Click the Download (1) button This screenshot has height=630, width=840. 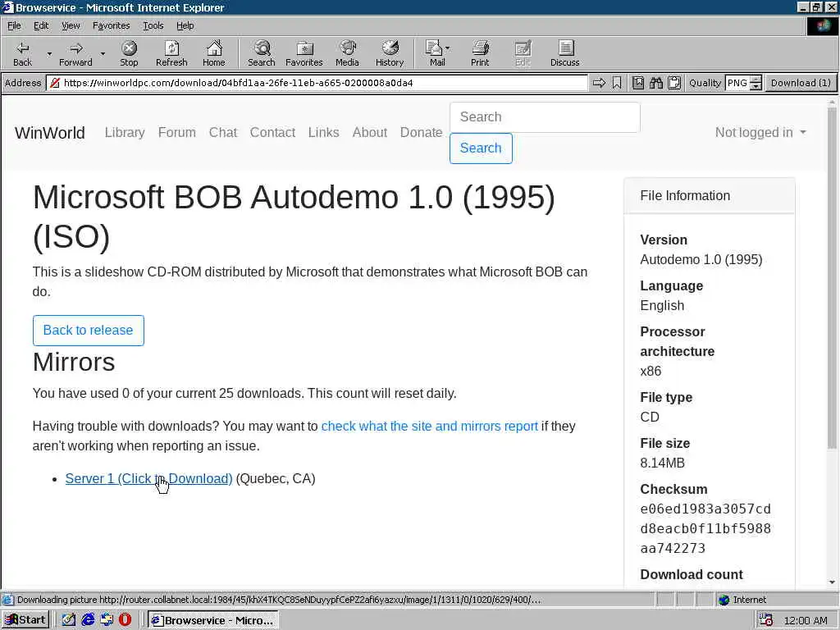801,83
